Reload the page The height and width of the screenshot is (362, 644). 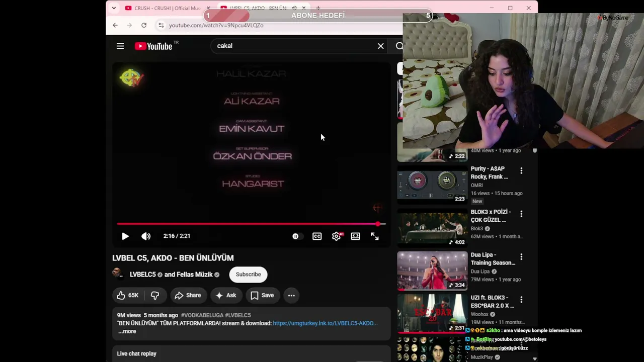(144, 25)
